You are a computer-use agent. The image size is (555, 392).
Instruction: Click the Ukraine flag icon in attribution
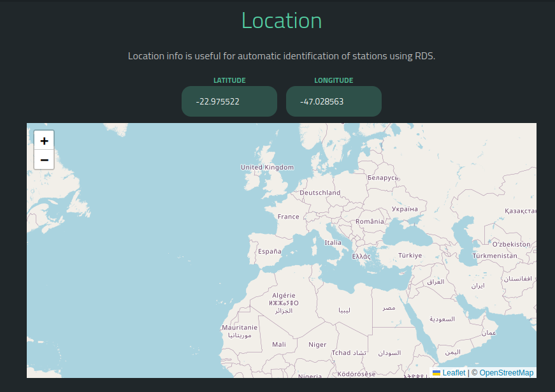(x=436, y=373)
